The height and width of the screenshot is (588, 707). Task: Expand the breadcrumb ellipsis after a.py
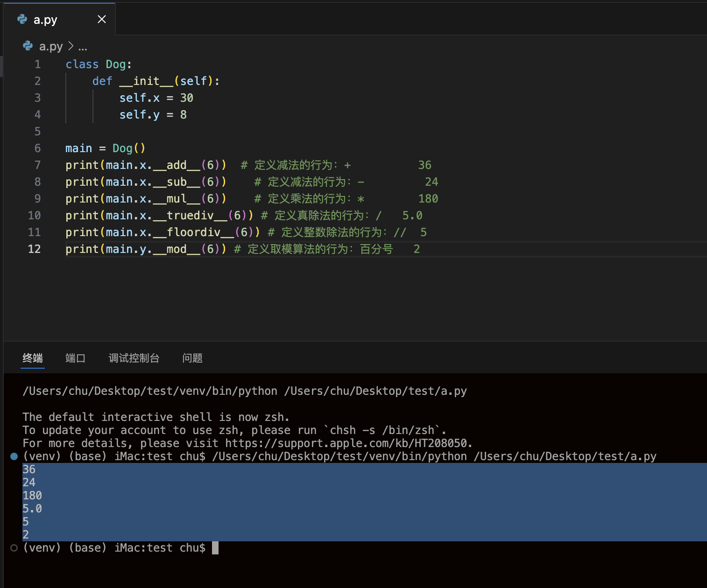pyautogui.click(x=83, y=47)
